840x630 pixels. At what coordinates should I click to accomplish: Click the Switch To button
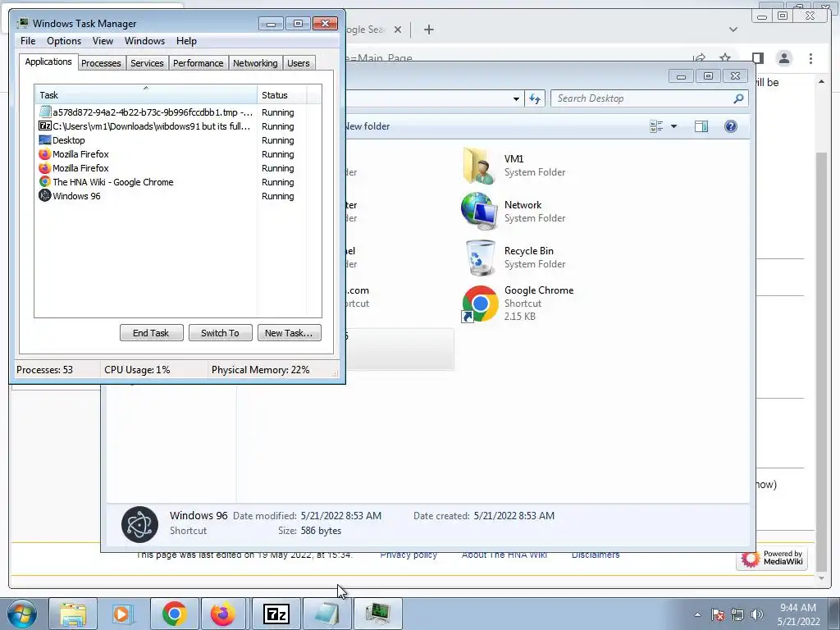[x=220, y=333]
